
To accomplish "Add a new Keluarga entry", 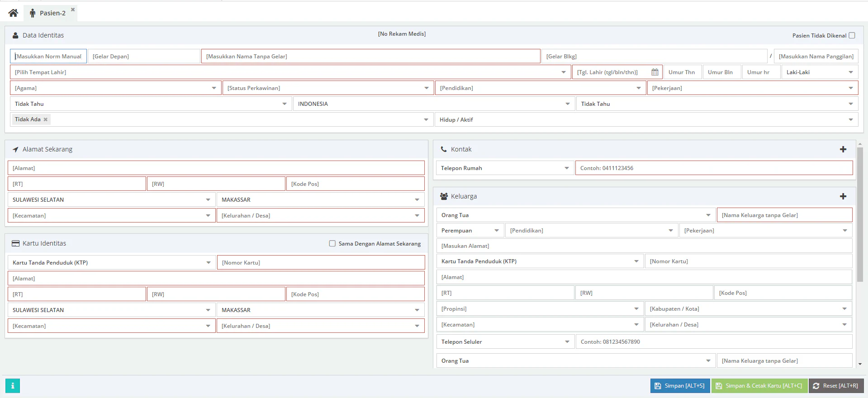I will [843, 196].
